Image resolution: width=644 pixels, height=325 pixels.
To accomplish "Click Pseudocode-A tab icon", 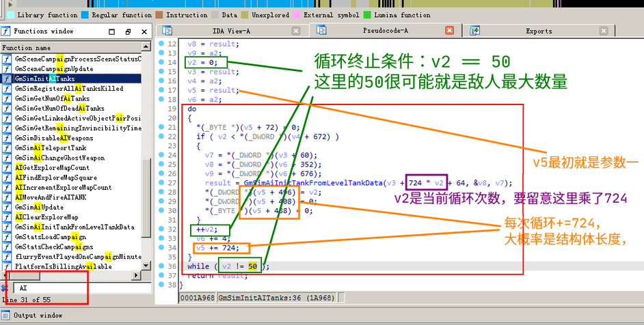I will coord(321,30).
